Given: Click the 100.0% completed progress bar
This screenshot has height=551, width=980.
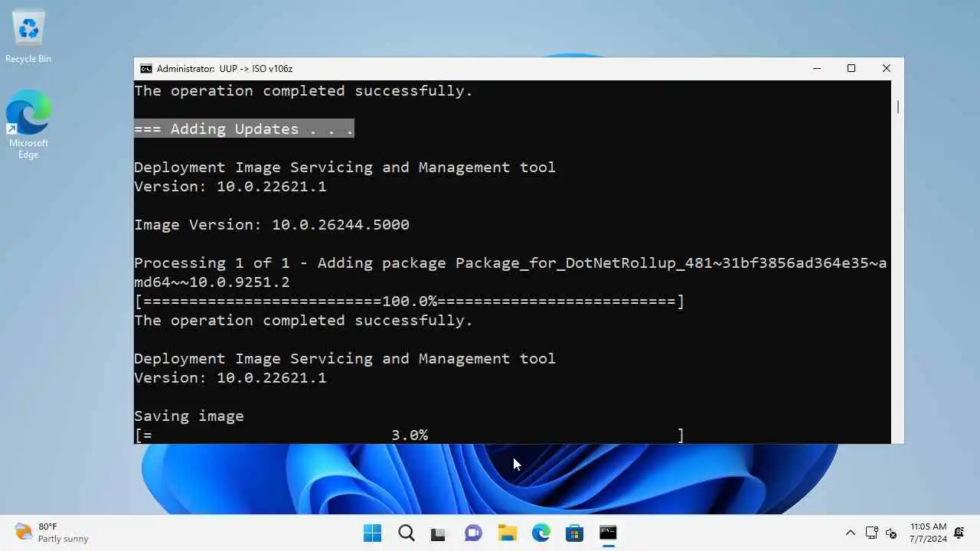Looking at the screenshot, I should tap(409, 301).
